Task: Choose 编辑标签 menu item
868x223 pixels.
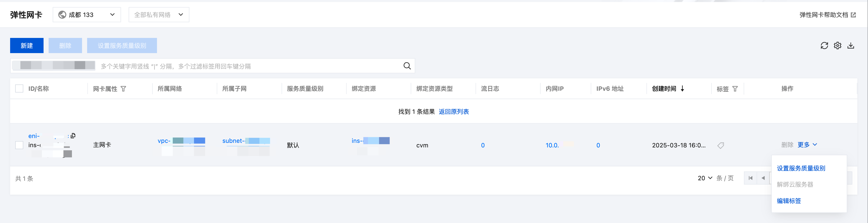Action: 789,201
